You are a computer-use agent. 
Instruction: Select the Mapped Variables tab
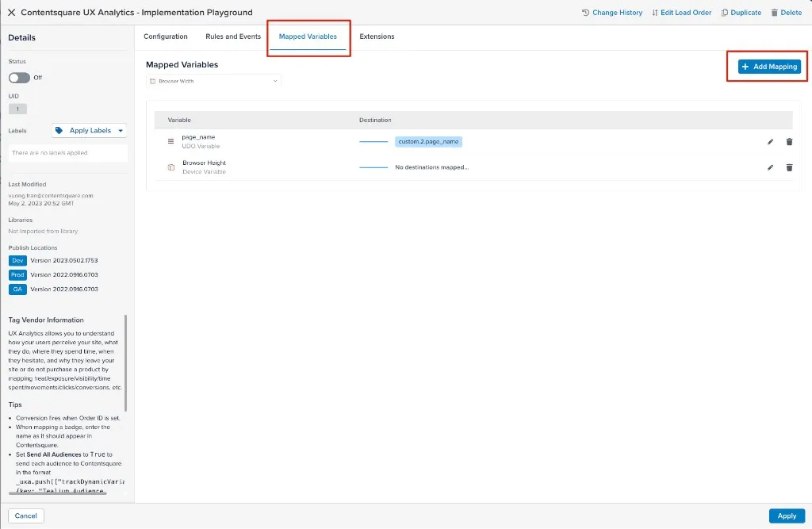tap(308, 36)
